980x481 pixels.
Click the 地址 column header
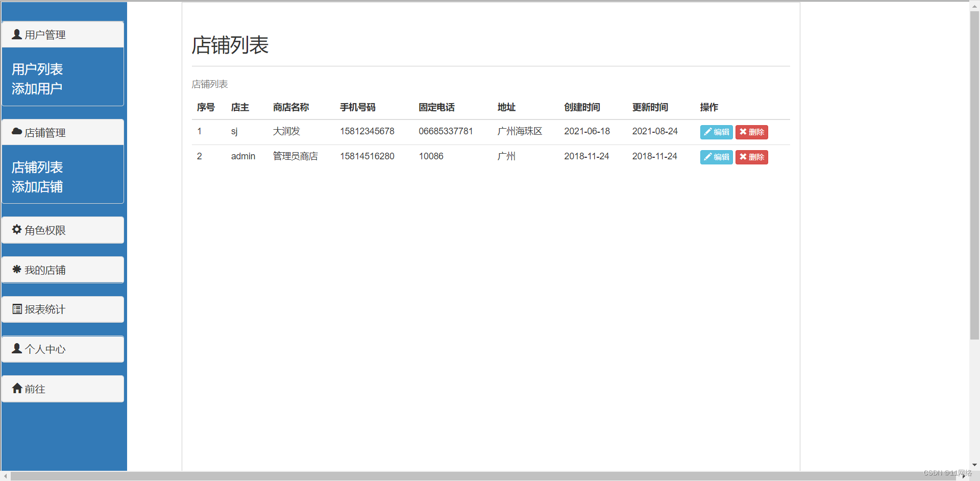pyautogui.click(x=506, y=107)
